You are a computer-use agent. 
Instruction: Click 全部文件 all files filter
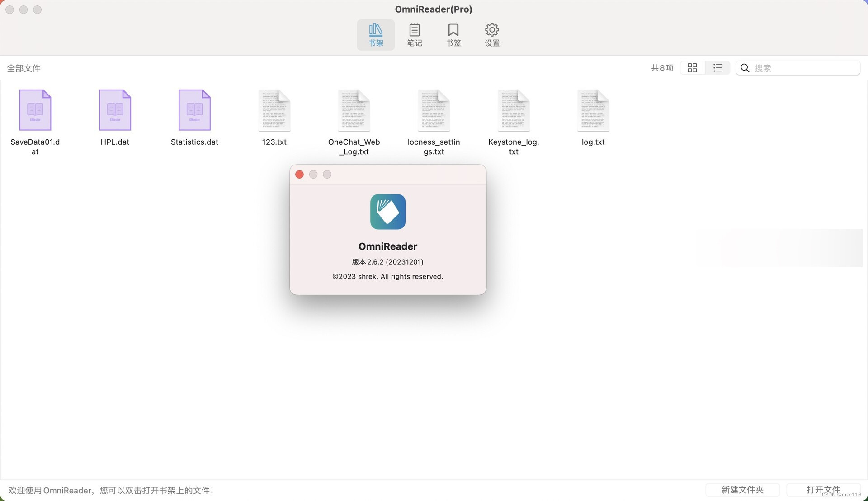[x=24, y=67]
